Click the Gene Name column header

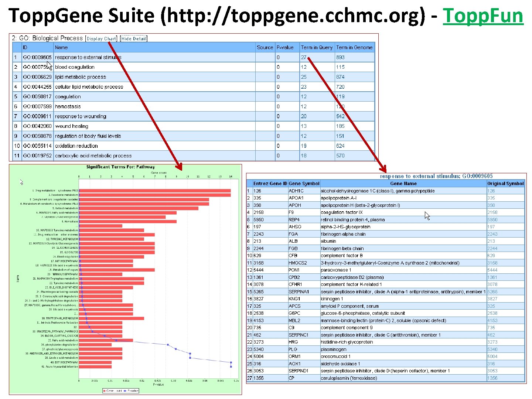tap(403, 183)
